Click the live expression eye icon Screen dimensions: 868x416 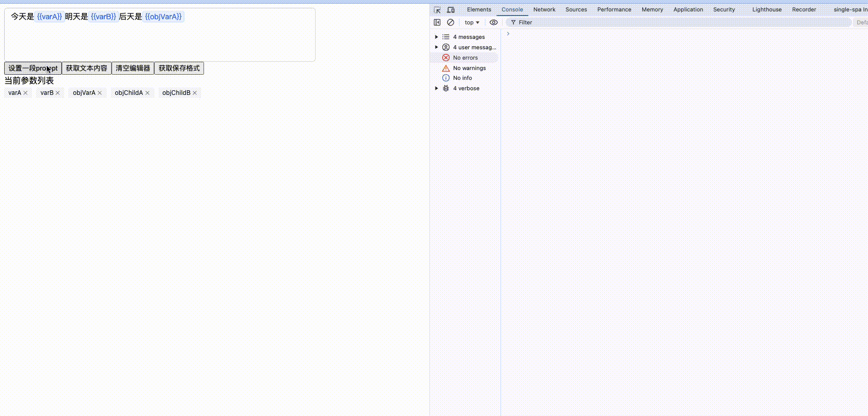click(x=494, y=22)
